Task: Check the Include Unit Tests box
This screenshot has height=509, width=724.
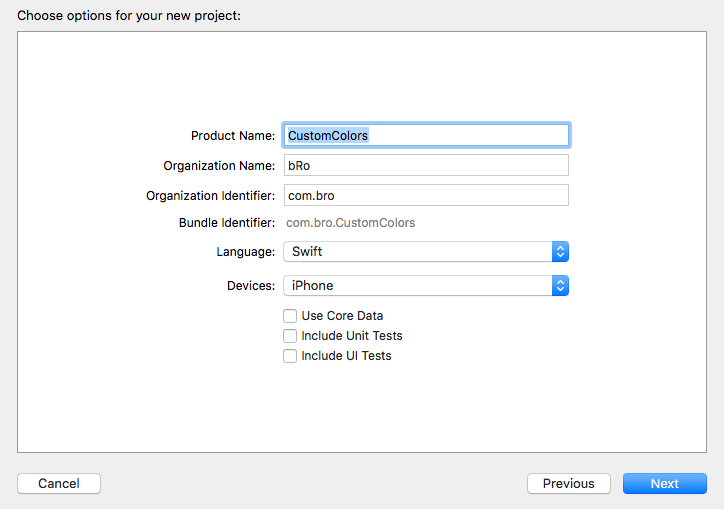Action: (290, 336)
